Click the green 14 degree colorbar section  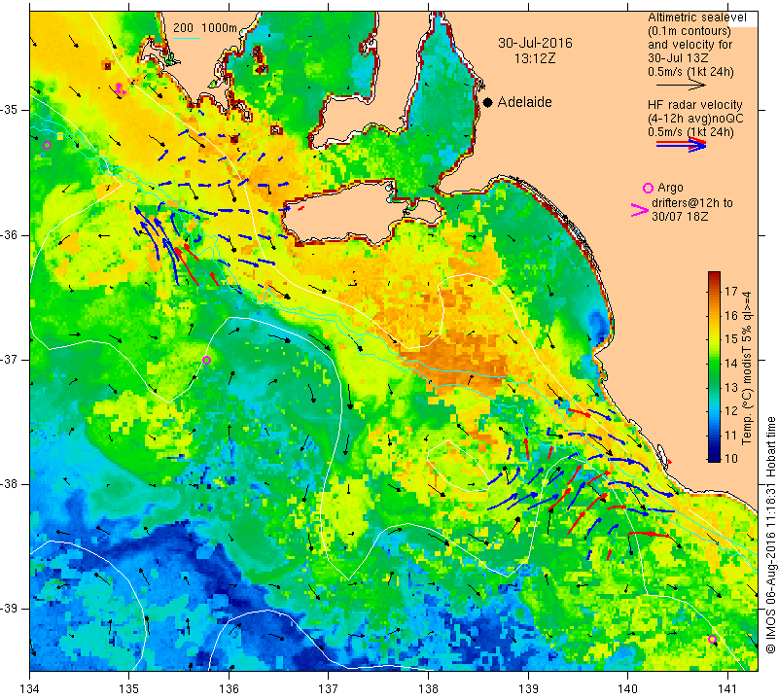point(714,364)
